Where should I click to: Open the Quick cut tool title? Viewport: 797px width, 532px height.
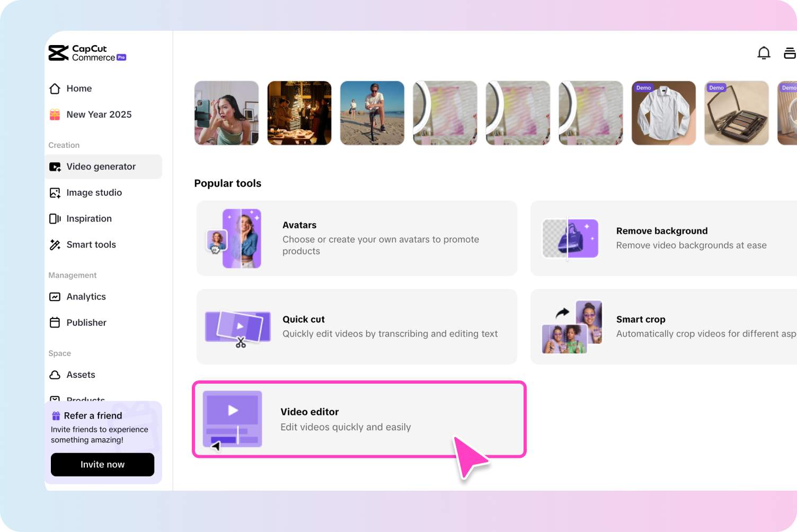304,320
